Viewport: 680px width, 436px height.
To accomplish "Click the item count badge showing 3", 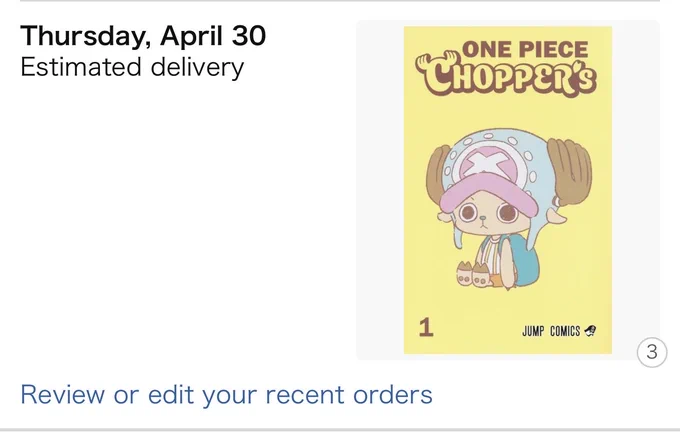I will tap(652, 352).
